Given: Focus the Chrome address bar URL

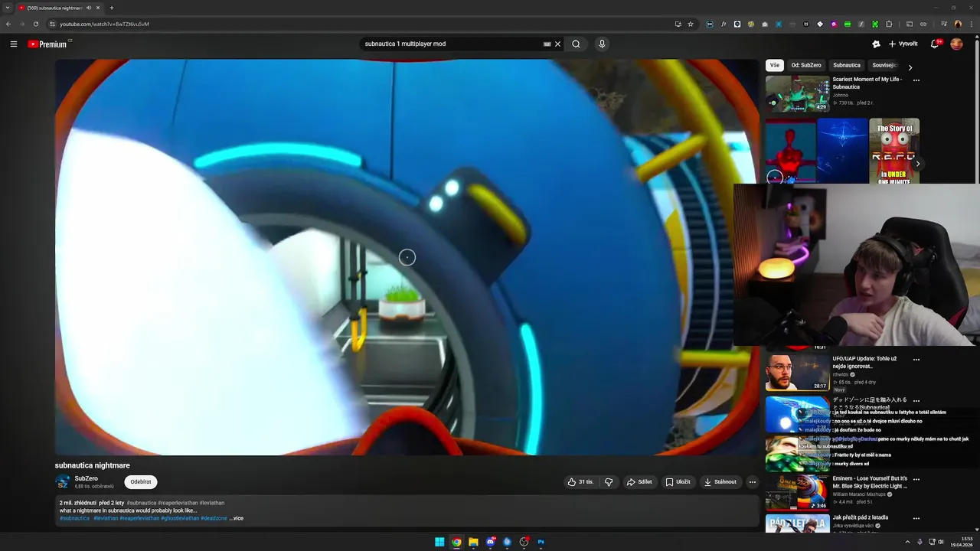Looking at the screenshot, I should 104,24.
